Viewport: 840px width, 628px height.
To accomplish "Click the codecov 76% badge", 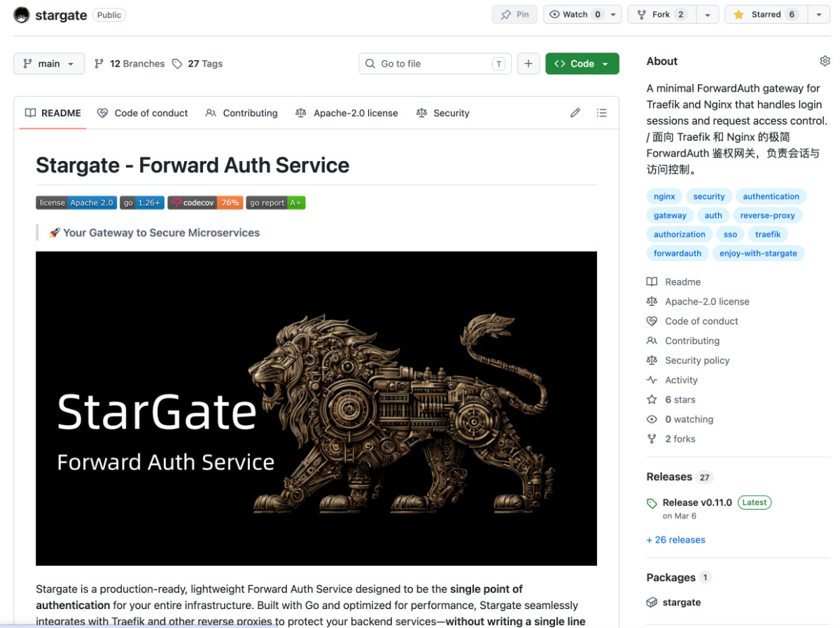I will pyautogui.click(x=205, y=203).
